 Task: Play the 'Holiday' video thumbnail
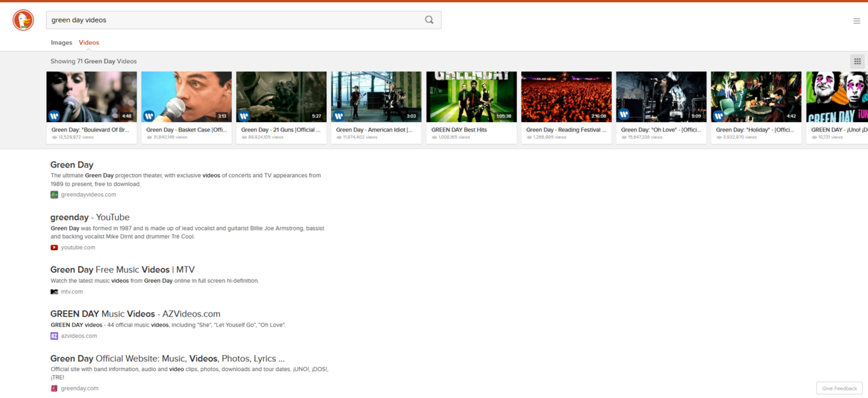click(x=756, y=97)
